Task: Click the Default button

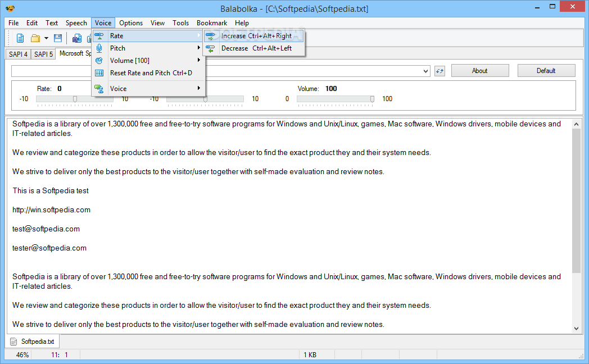Action: tap(546, 71)
